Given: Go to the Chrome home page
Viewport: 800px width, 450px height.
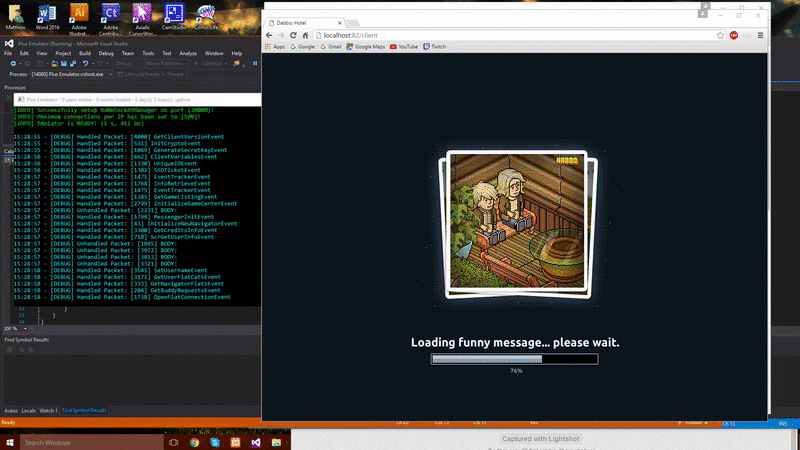Looking at the screenshot, I should click(x=305, y=35).
